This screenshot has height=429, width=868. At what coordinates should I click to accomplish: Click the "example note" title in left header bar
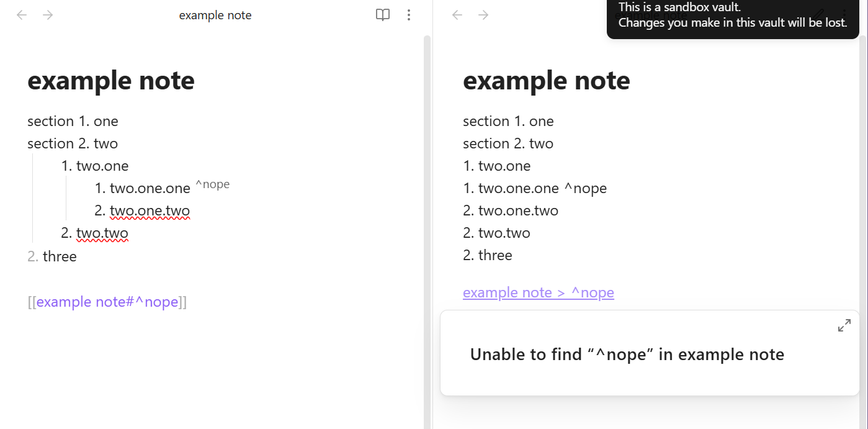pyautogui.click(x=215, y=16)
